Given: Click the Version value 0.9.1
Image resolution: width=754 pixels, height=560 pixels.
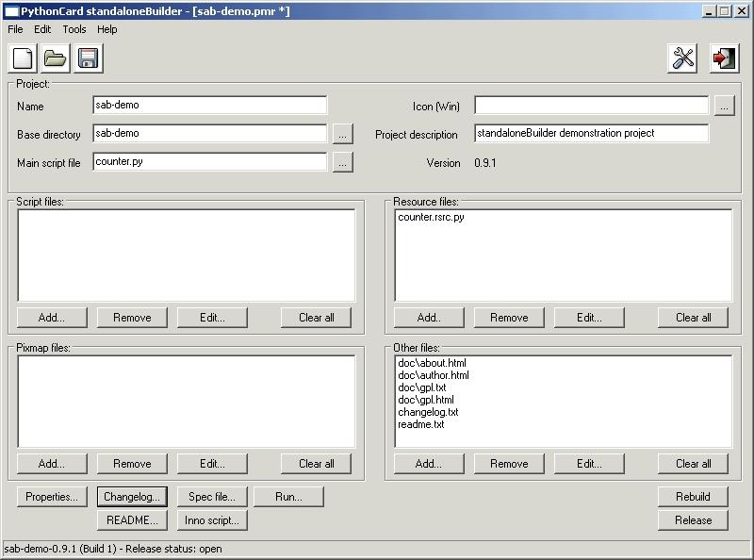Looking at the screenshot, I should click(484, 163).
